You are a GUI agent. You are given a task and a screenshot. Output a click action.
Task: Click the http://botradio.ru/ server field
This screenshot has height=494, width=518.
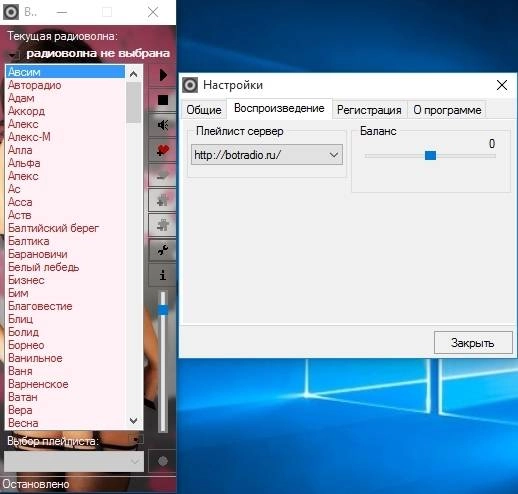pos(267,155)
